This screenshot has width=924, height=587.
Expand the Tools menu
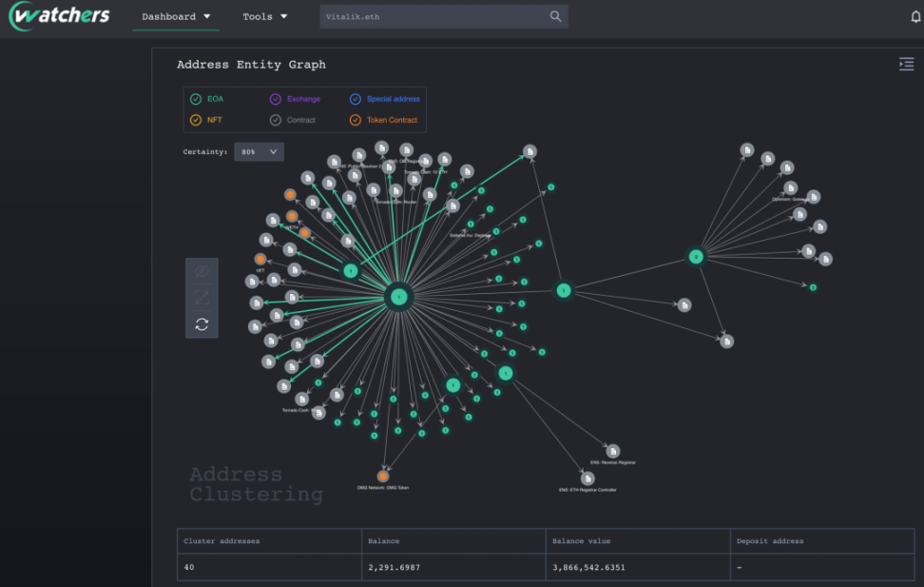coord(264,16)
